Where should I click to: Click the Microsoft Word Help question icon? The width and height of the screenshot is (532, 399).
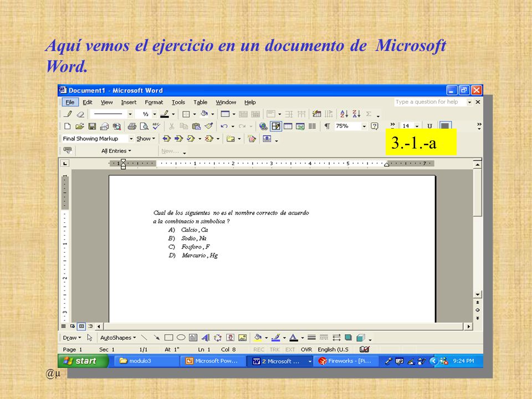click(x=374, y=126)
